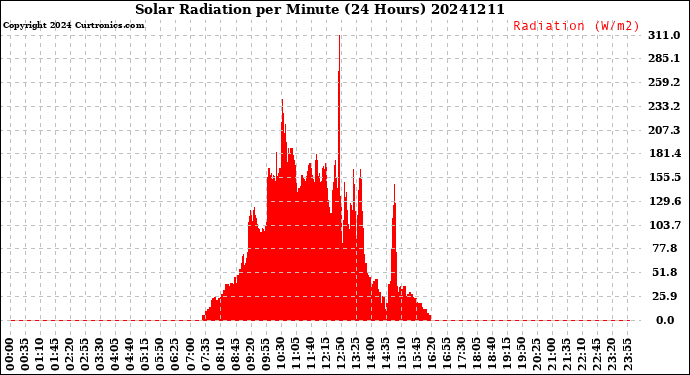Click the x-axis time label 05:50

click(160, 355)
